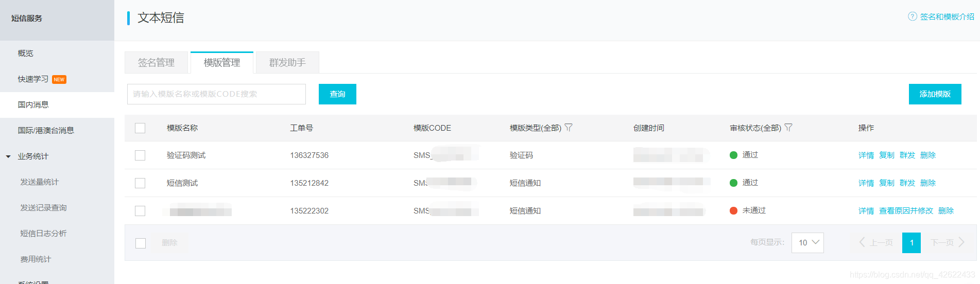Click the 审核状态 filter funnel icon
The image size is (980, 284).
[788, 128]
